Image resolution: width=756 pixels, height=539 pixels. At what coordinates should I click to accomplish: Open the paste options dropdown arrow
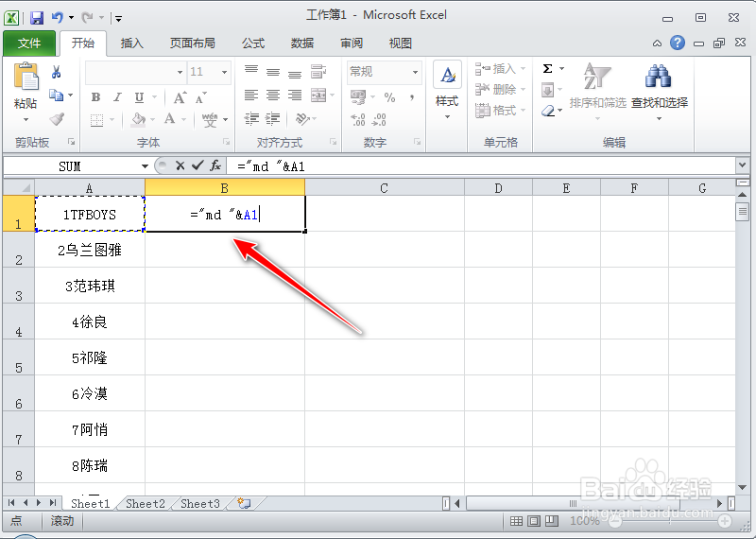(x=26, y=119)
